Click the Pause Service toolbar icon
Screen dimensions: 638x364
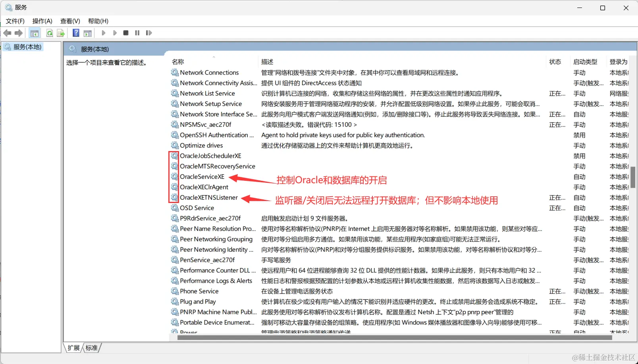137,33
